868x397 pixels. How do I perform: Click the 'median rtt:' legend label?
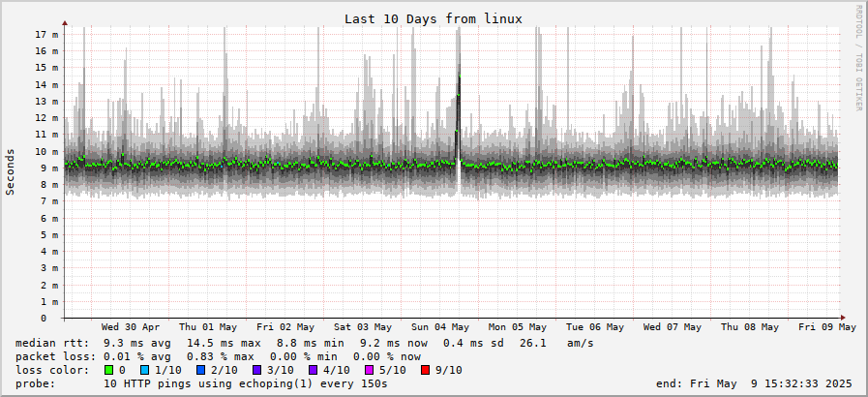[x=52, y=344]
